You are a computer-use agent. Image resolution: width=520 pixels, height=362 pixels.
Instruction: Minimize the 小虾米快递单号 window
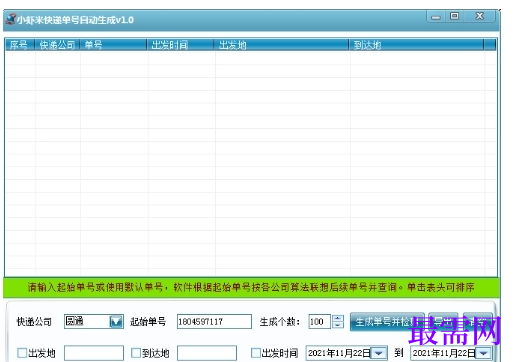(x=436, y=17)
